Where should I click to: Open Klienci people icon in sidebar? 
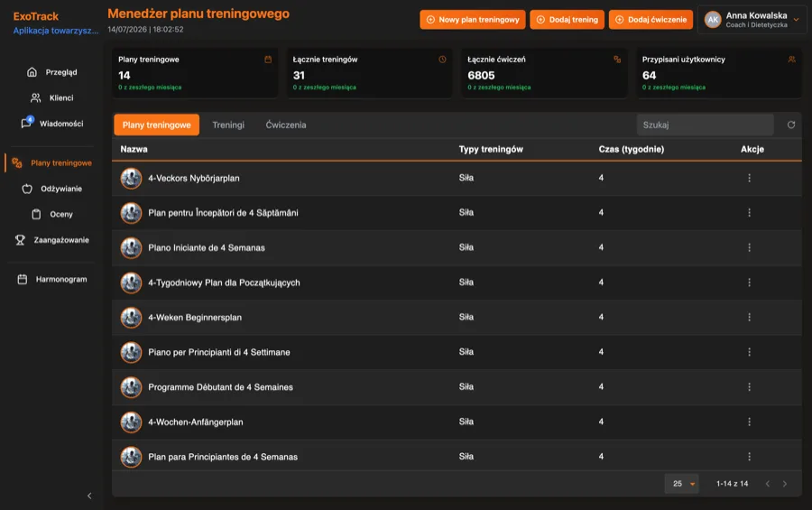coord(36,97)
